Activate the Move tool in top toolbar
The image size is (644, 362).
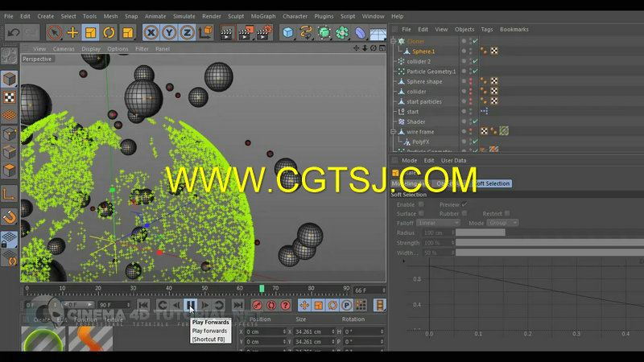(x=72, y=32)
